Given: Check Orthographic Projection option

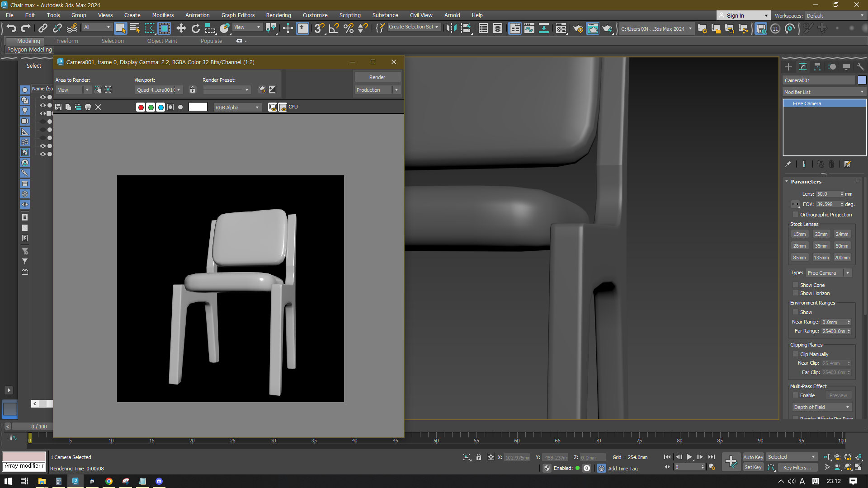Looking at the screenshot, I should (x=796, y=215).
